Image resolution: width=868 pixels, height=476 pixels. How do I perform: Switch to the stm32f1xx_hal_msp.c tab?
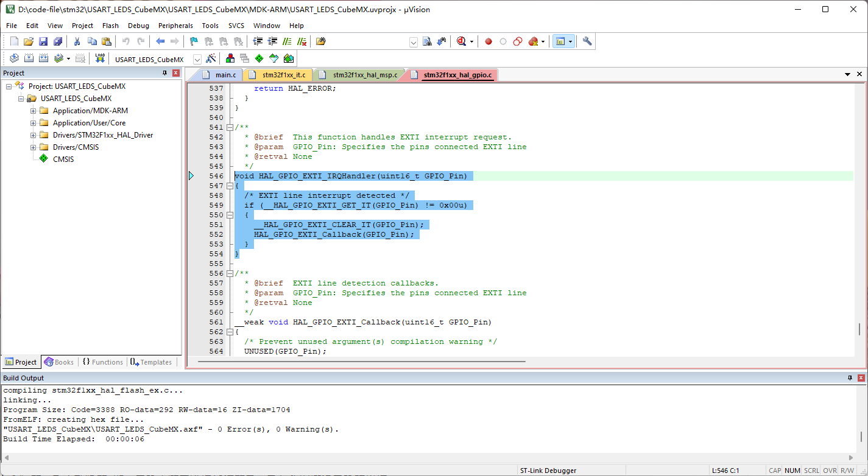tap(359, 75)
